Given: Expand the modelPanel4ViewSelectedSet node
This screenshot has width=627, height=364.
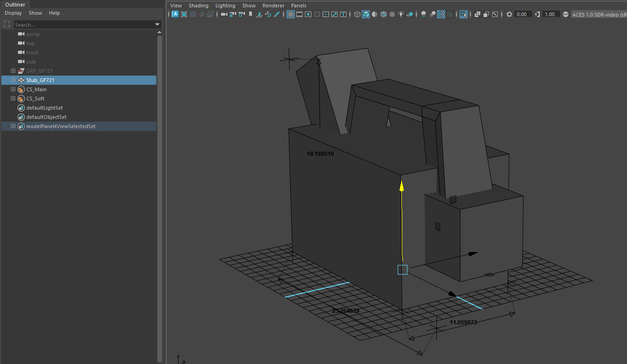Looking at the screenshot, I should coord(13,126).
